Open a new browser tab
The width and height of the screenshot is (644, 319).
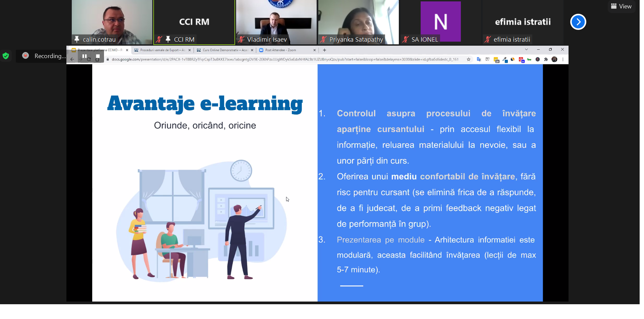[324, 50]
